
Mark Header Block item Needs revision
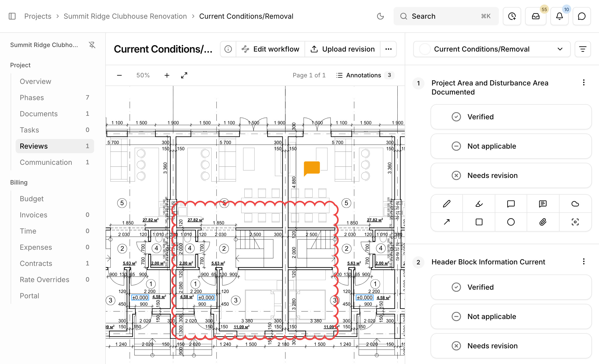(511, 346)
